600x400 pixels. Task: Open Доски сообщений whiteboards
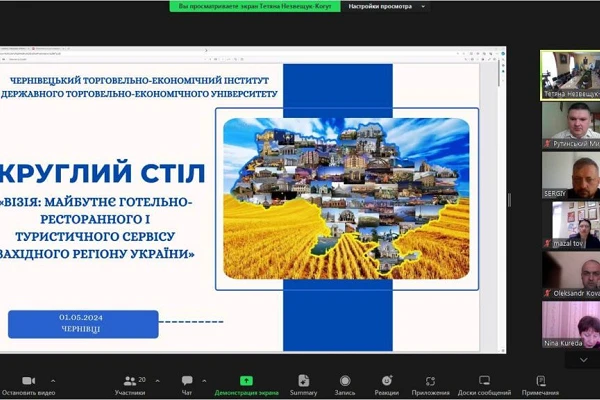point(484,381)
